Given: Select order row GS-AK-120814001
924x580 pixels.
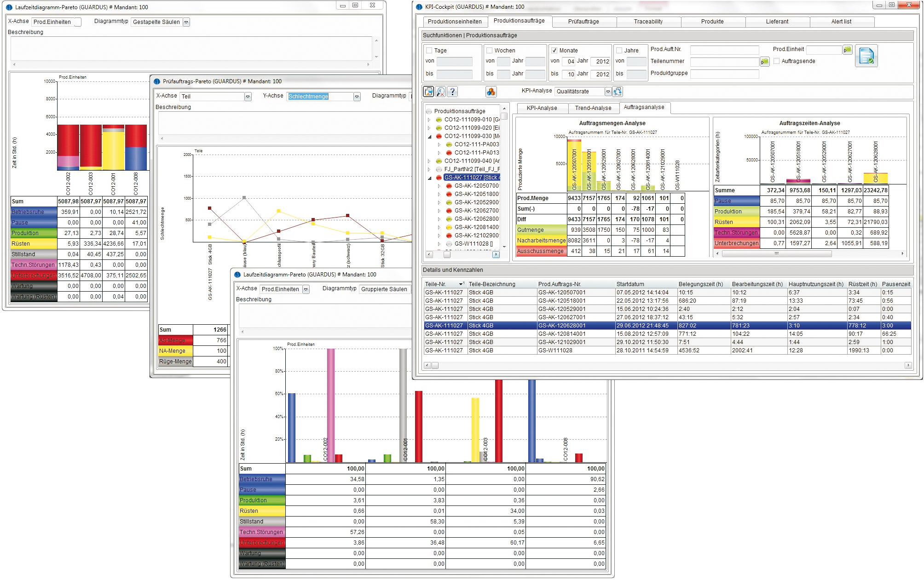Looking at the screenshot, I should [562, 334].
